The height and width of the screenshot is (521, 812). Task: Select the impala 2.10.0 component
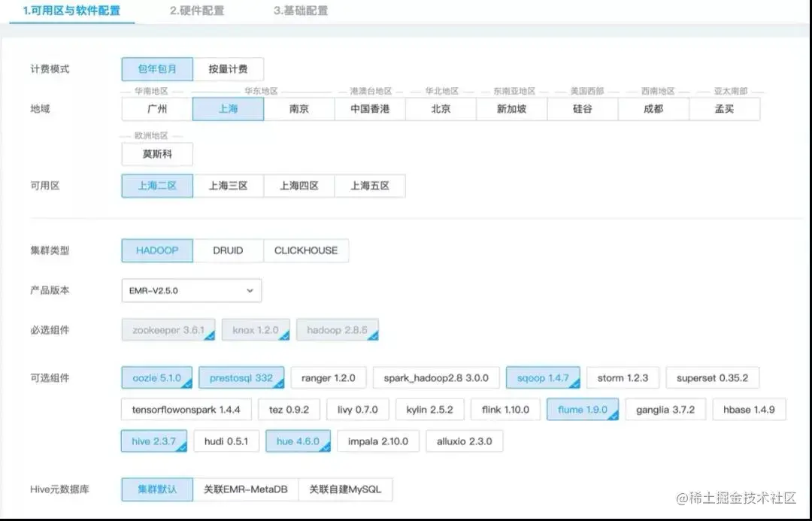pos(378,441)
